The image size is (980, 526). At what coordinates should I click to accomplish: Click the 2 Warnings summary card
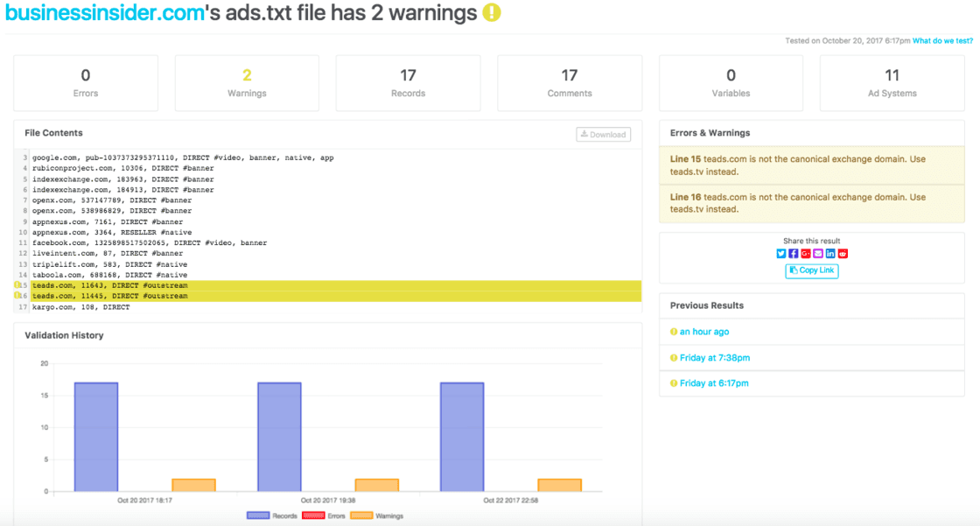click(x=247, y=83)
